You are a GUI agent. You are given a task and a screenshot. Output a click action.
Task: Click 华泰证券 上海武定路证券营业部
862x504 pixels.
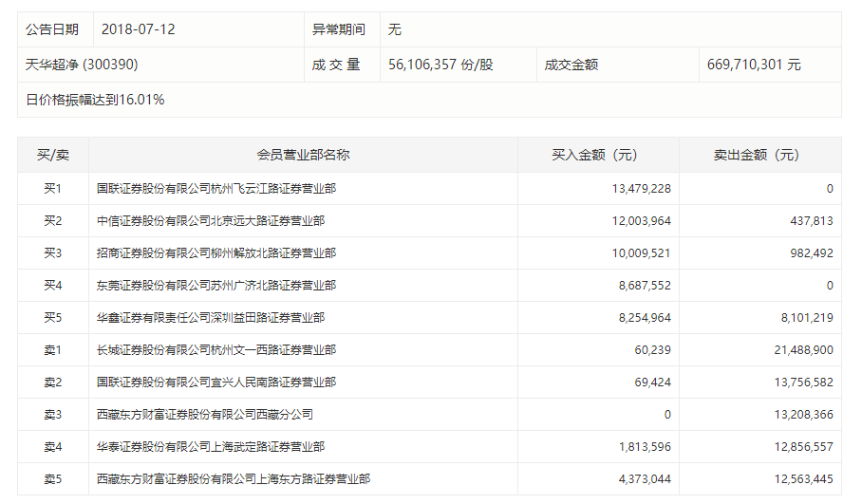click(210, 447)
